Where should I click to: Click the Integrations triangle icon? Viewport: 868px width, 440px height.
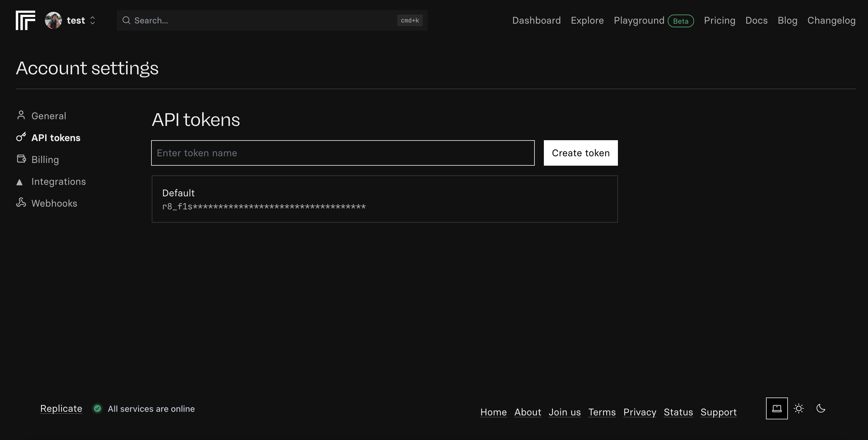(x=19, y=182)
